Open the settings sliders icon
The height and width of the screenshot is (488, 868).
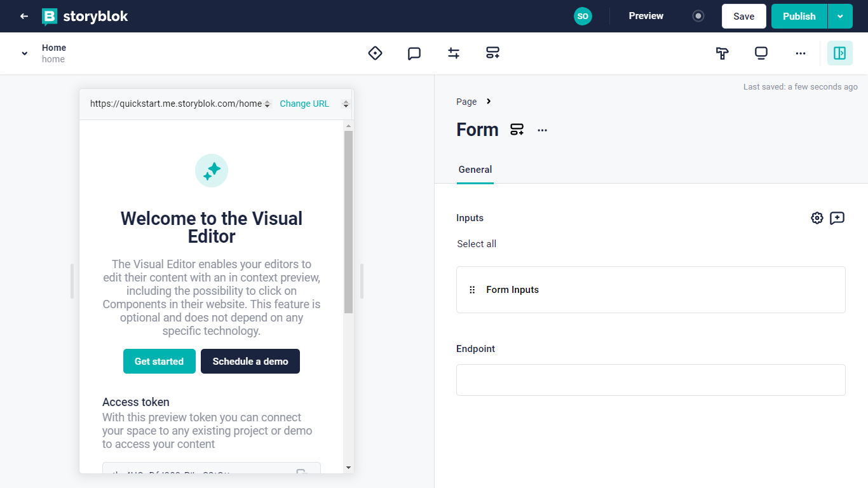454,53
